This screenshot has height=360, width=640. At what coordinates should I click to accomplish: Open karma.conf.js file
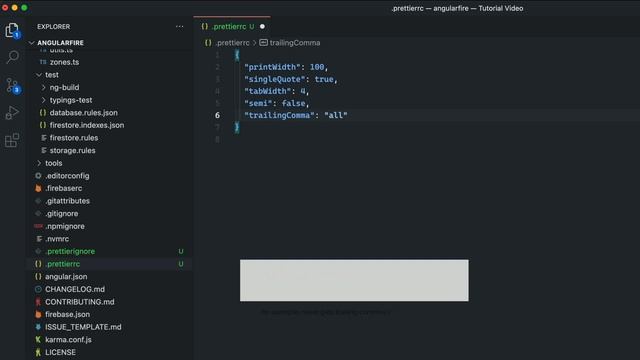(68, 340)
